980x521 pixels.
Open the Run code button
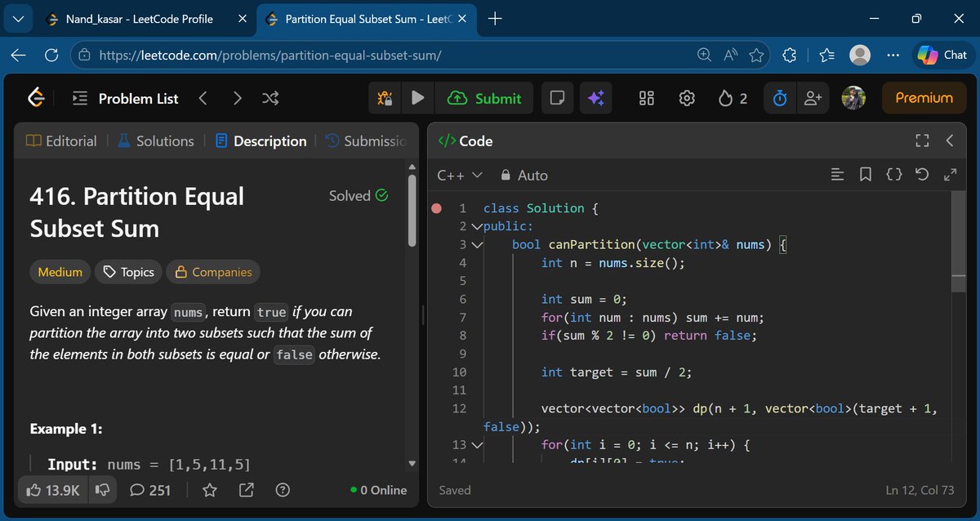[x=417, y=97]
